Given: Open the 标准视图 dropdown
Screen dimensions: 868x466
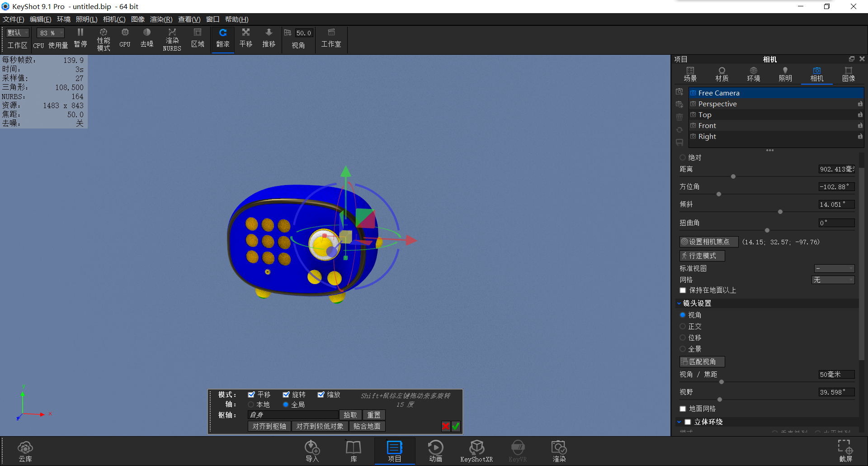Looking at the screenshot, I should [834, 268].
